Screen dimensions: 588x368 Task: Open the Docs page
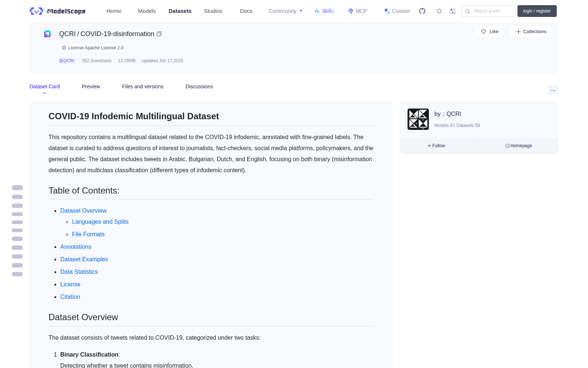pos(246,11)
